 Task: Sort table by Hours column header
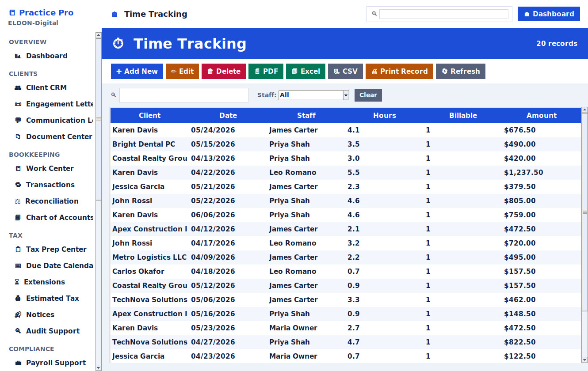tap(385, 116)
